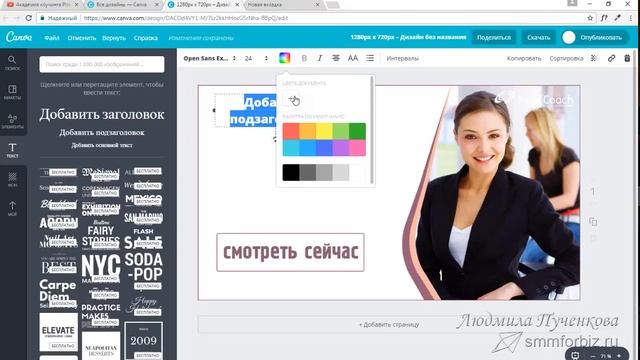Toggle bold formatting

[x=304, y=58]
